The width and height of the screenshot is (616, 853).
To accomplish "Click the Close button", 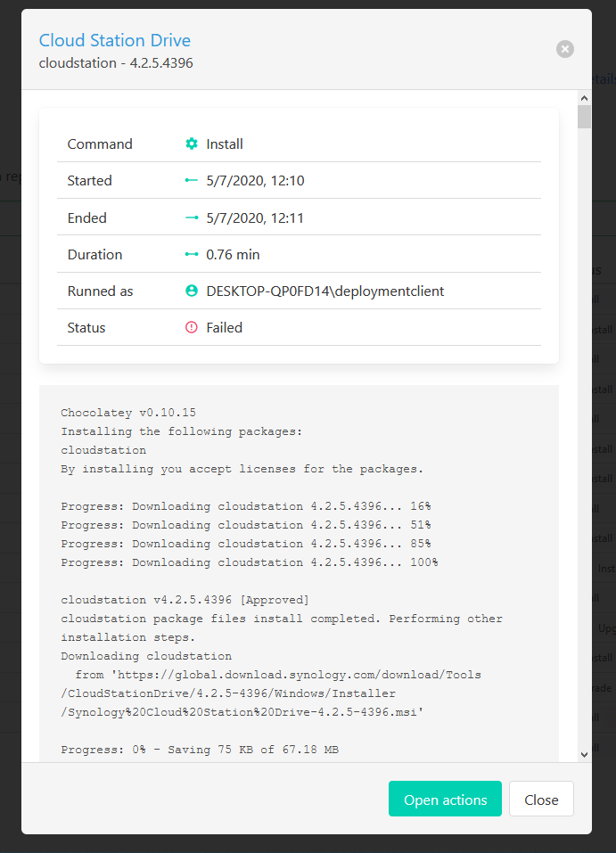I will 541,800.
